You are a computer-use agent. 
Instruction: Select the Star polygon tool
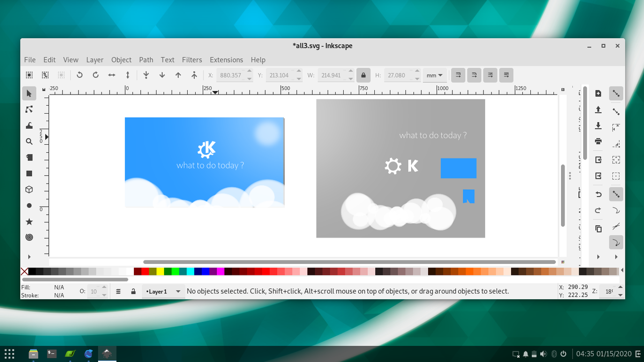point(29,222)
